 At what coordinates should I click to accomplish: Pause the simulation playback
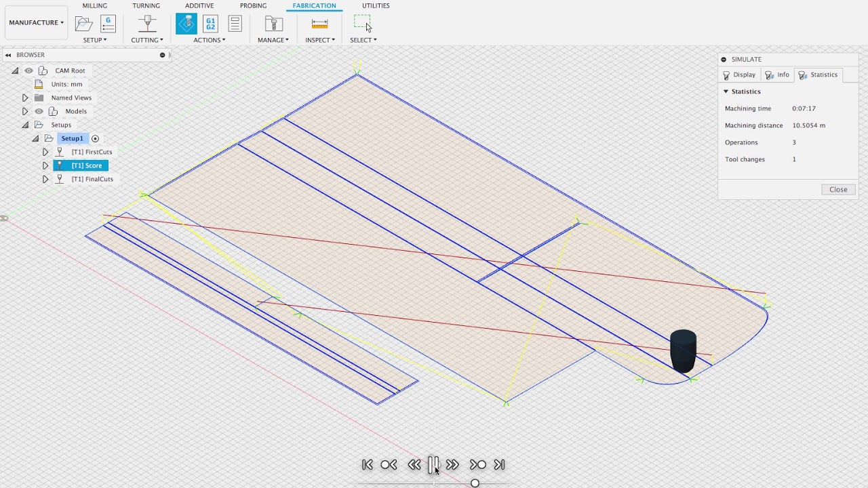(433, 464)
